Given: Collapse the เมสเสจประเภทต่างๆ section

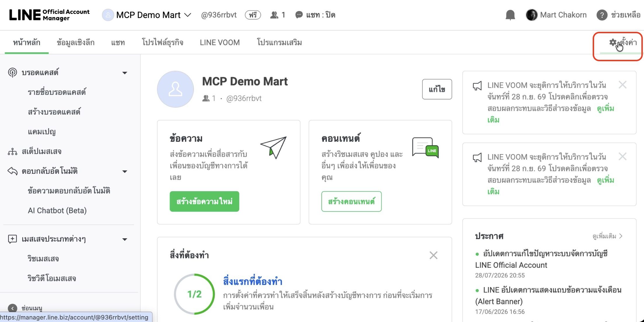Looking at the screenshot, I should pyautogui.click(x=125, y=239).
